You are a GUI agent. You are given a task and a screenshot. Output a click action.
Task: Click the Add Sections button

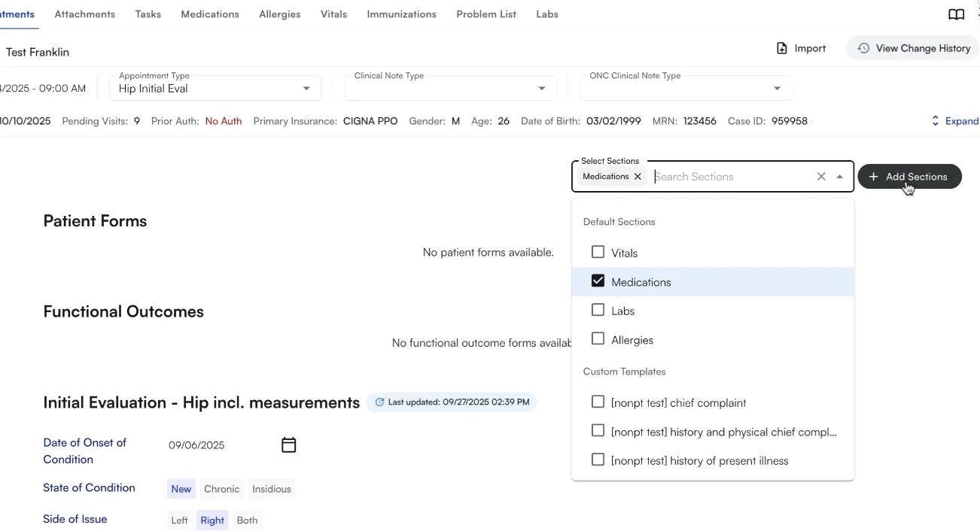click(909, 177)
